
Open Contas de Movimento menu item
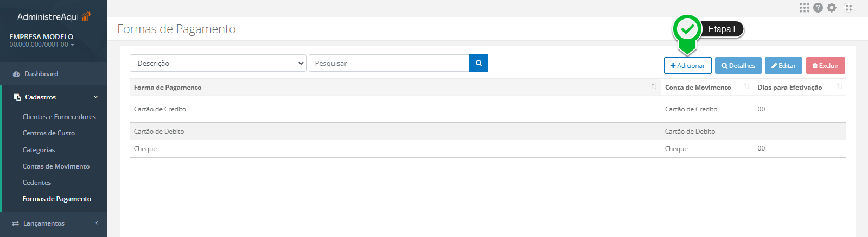click(x=56, y=166)
